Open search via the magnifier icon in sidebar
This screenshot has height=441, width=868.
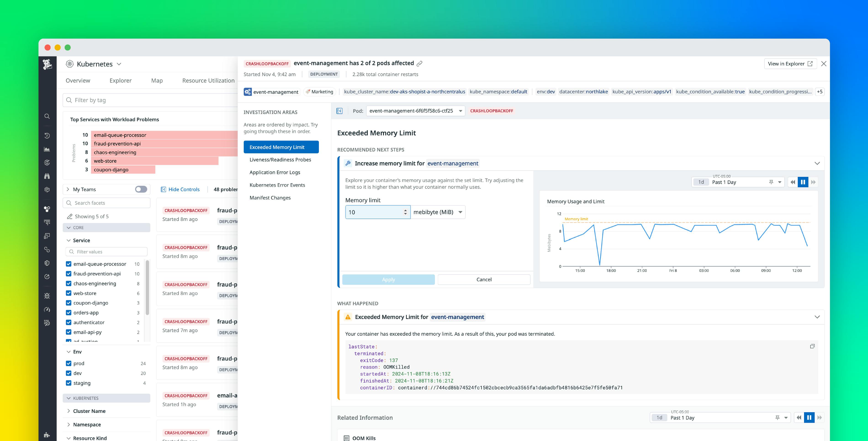(x=47, y=116)
